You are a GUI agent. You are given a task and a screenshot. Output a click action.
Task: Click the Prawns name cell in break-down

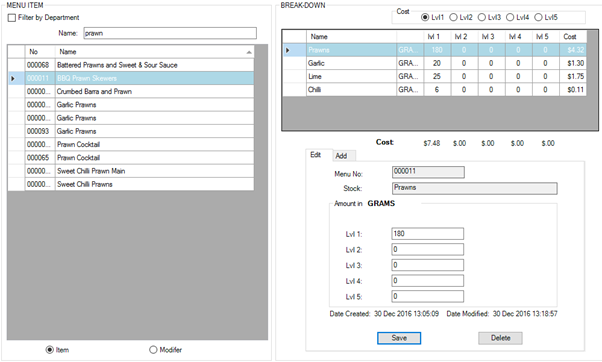tap(351, 50)
